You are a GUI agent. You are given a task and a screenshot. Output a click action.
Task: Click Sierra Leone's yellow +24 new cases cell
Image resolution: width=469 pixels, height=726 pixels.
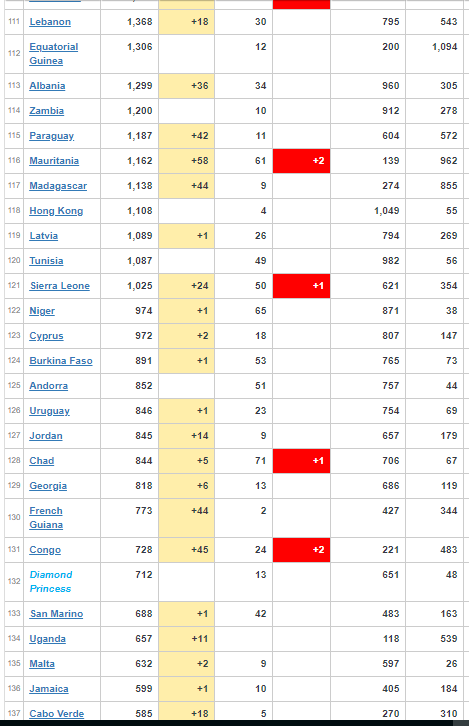tap(187, 286)
